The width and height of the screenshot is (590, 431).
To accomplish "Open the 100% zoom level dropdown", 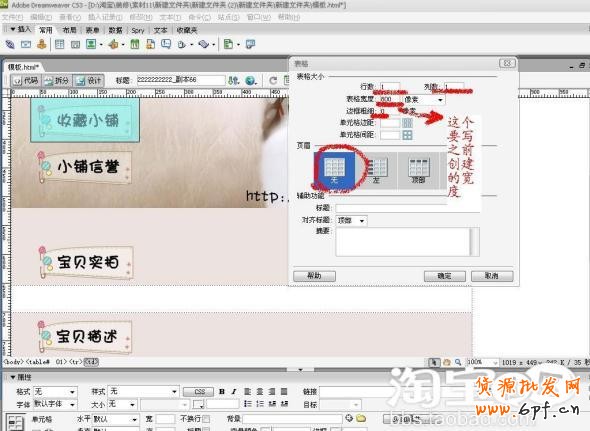I will click(482, 362).
